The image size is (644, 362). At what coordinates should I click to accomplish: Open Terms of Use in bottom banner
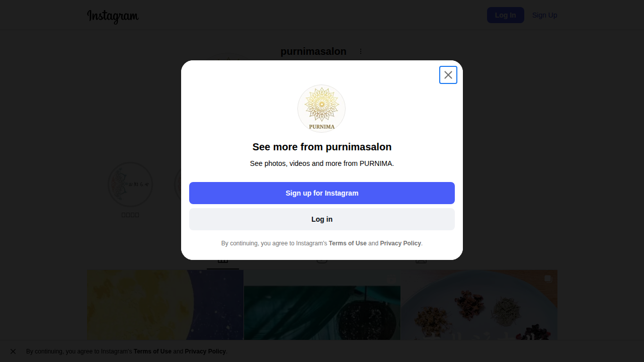coord(152,351)
